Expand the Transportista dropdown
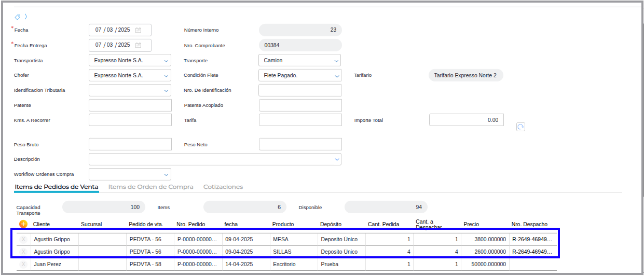 point(166,61)
